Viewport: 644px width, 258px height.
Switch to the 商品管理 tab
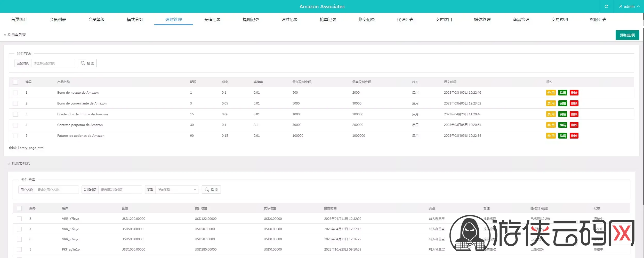point(521,20)
